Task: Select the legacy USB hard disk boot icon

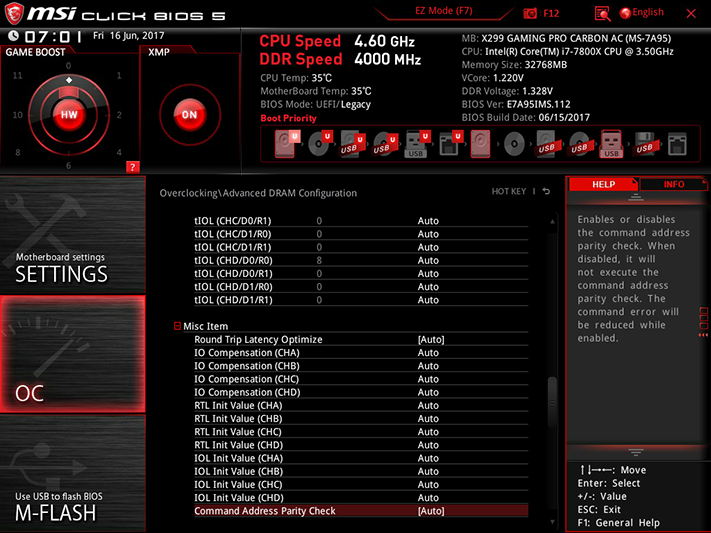Action: coord(546,144)
